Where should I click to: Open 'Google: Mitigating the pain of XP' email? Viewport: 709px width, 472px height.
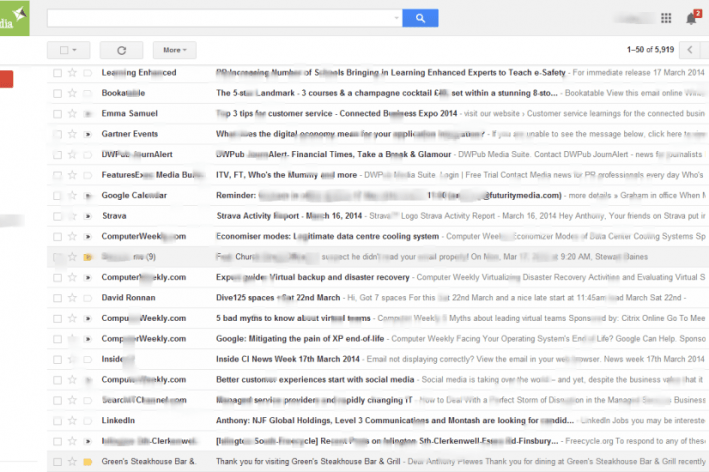[378, 338]
